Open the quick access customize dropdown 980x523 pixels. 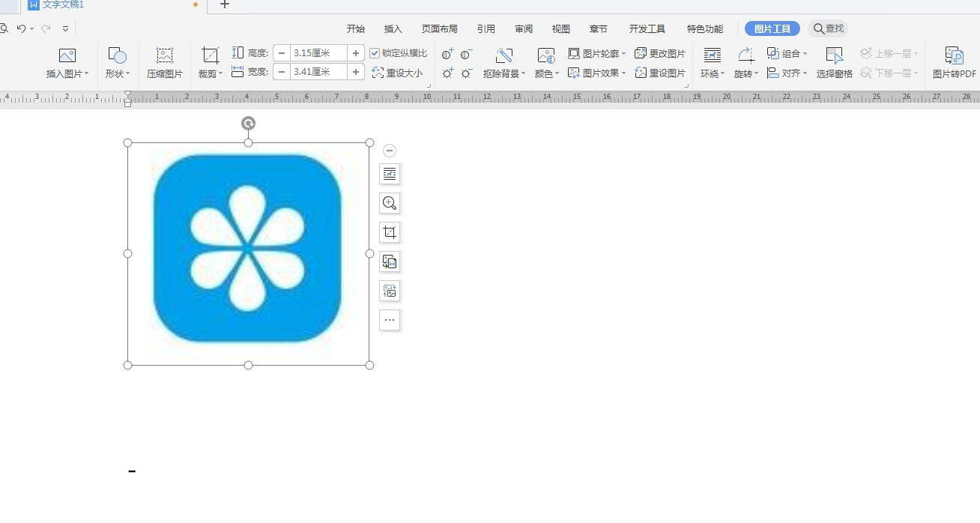(x=65, y=29)
